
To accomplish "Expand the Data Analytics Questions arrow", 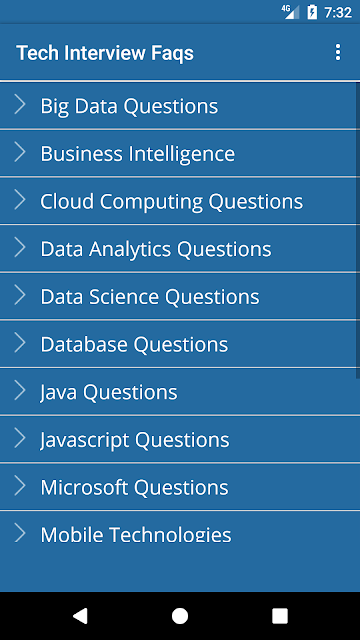I will [x=20, y=248].
